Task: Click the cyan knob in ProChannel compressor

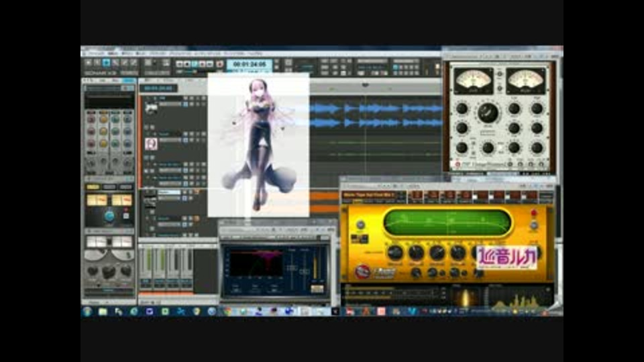Action: tap(109, 215)
